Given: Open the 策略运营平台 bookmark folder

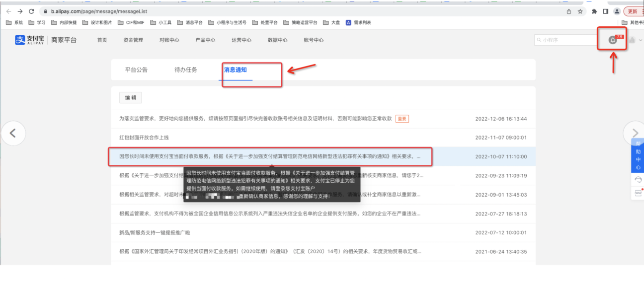Looking at the screenshot, I should pyautogui.click(x=301, y=22).
